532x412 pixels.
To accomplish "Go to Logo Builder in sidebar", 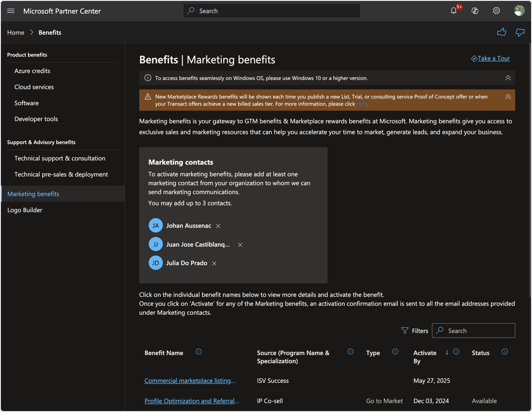I will point(25,210).
